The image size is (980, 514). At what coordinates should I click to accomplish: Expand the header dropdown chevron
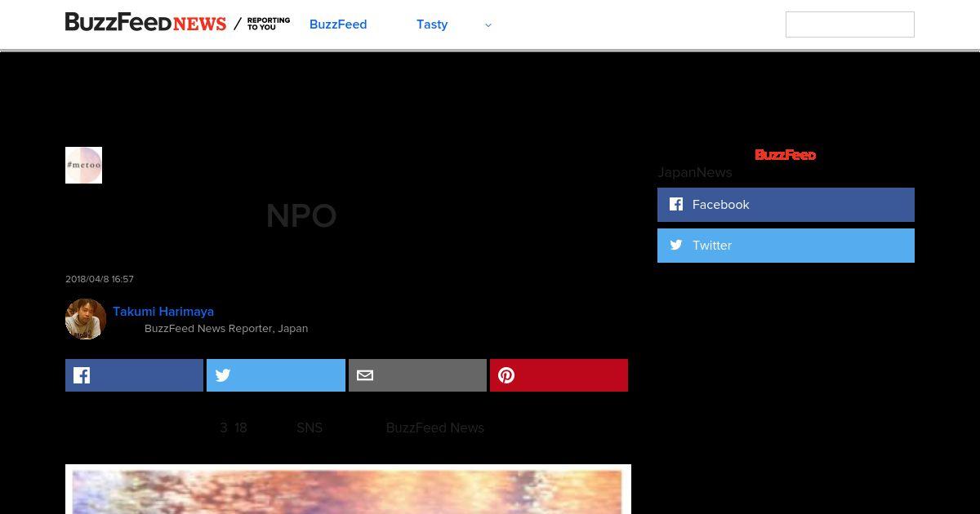pos(488,25)
